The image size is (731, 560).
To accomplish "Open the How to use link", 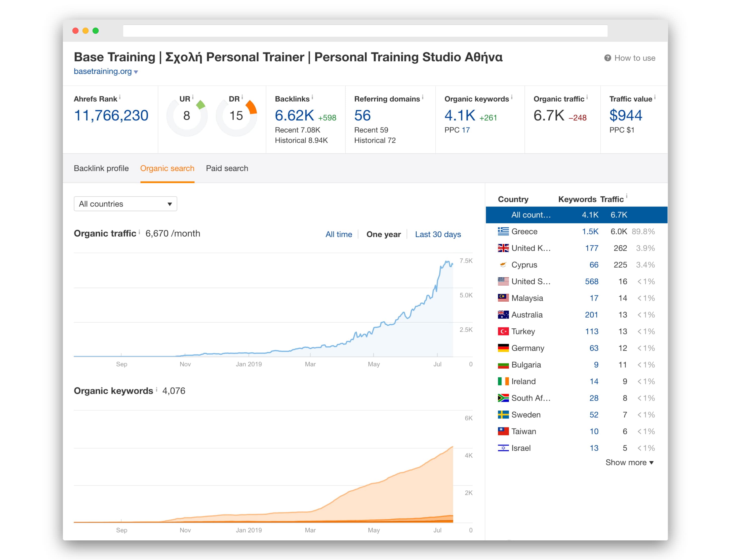I will pos(635,58).
